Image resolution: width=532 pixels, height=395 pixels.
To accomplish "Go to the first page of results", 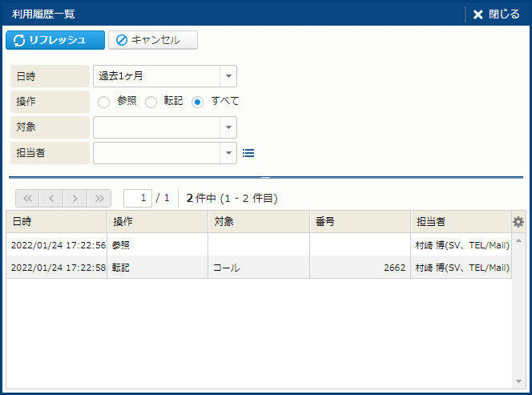I will click(x=26, y=198).
